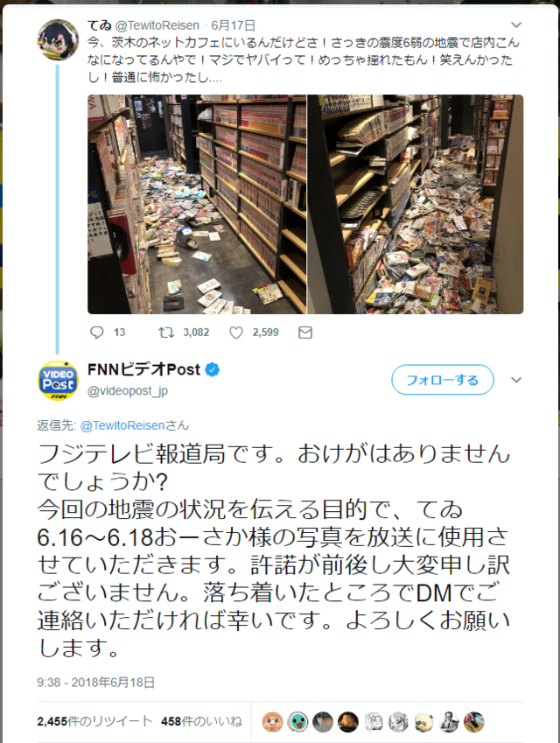Expand options chevron beside follow button
The image size is (560, 743).
pyautogui.click(x=516, y=380)
